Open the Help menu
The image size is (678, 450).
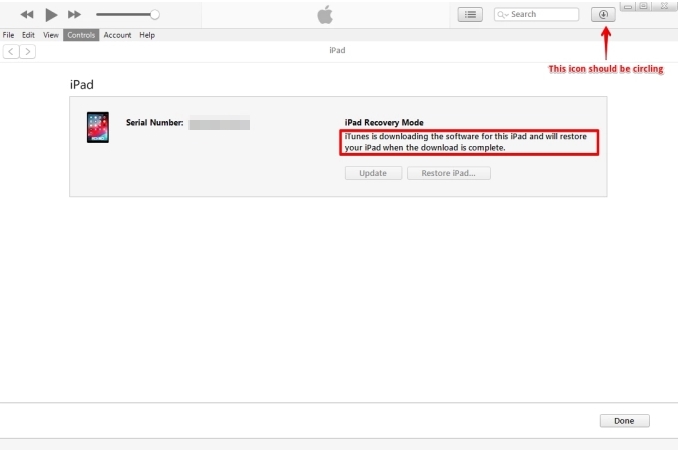coord(147,35)
